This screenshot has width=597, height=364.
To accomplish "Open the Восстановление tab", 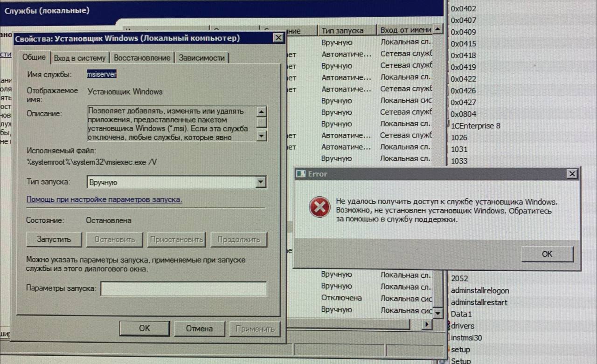I will click(x=142, y=58).
